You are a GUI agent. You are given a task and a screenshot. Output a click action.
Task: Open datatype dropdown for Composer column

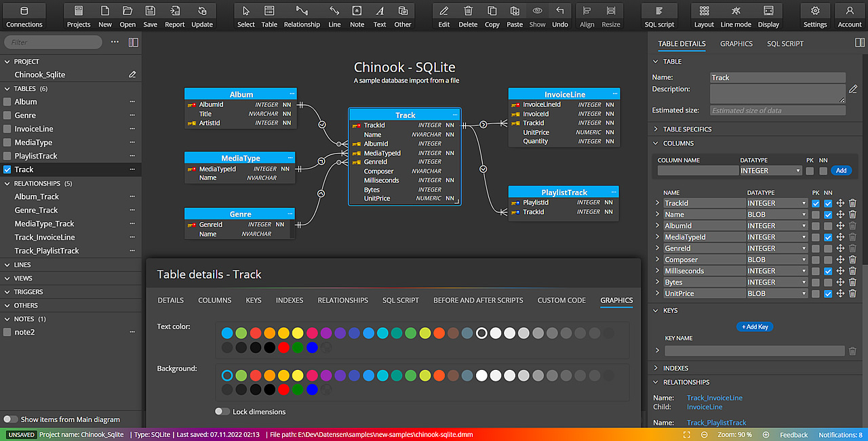coord(777,259)
